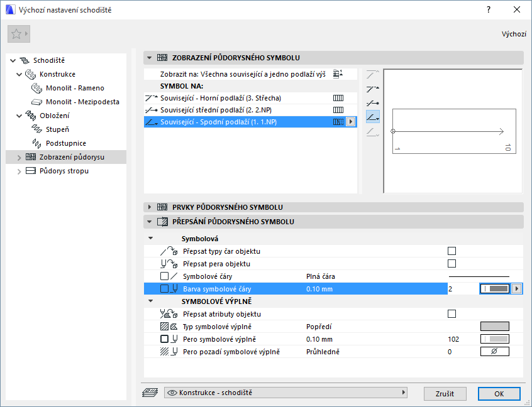532x407 pixels.
Task: Open Barva symbolové čáry pen swatch
Action: pos(495,289)
